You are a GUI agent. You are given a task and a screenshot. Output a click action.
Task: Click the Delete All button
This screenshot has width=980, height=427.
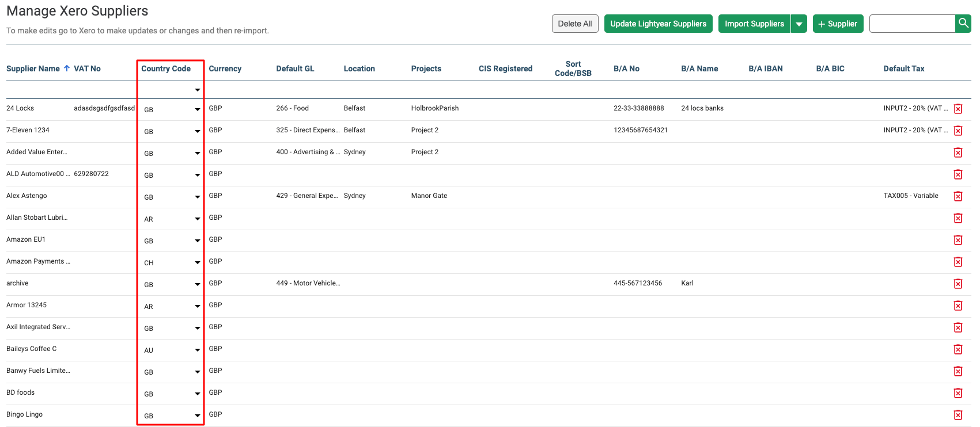point(575,24)
